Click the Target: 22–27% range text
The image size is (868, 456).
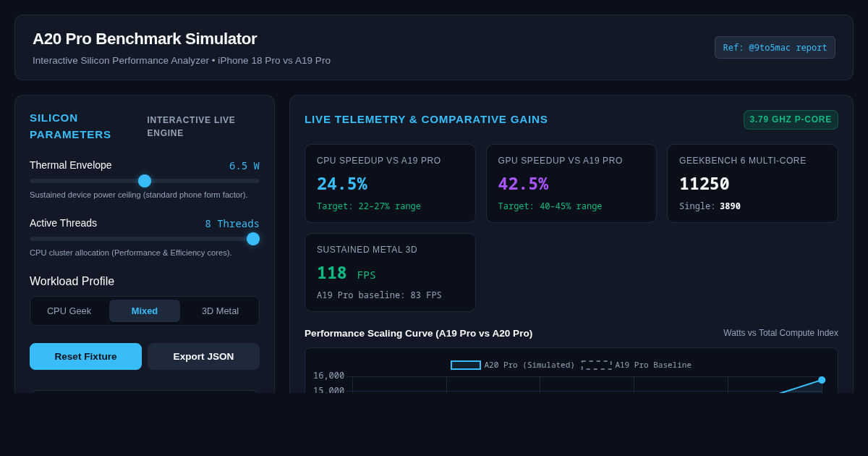pyautogui.click(x=369, y=206)
